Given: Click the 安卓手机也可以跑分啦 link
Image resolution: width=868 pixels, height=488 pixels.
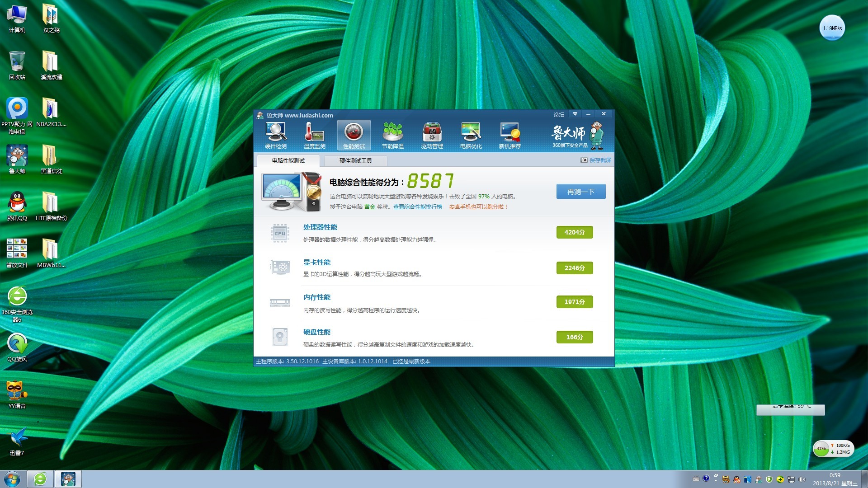Looking at the screenshot, I should [478, 207].
